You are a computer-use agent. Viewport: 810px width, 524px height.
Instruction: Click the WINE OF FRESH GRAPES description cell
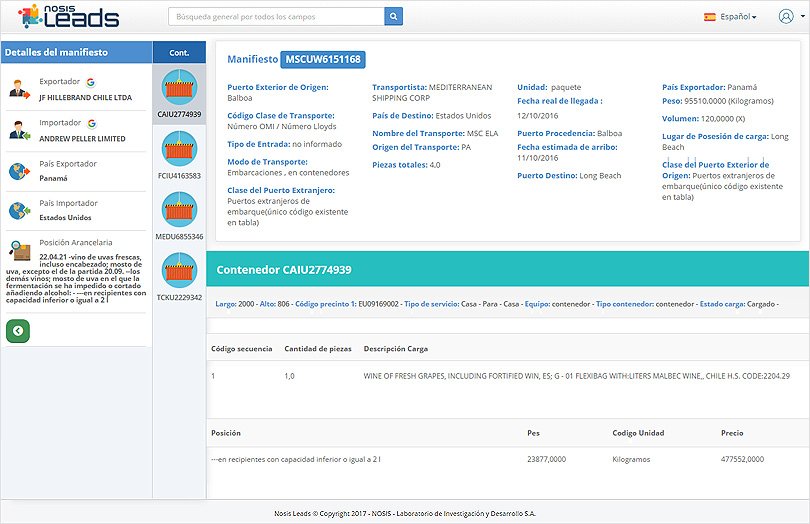coord(577,376)
